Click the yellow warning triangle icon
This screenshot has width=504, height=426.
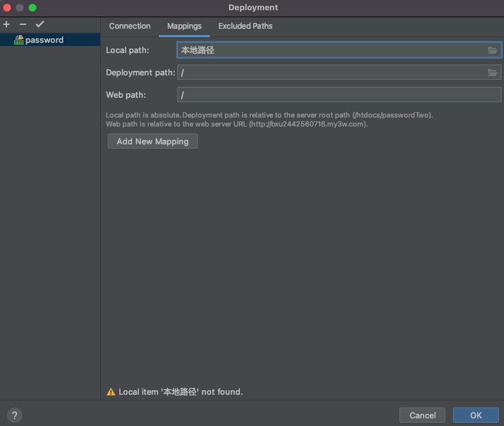(111, 392)
